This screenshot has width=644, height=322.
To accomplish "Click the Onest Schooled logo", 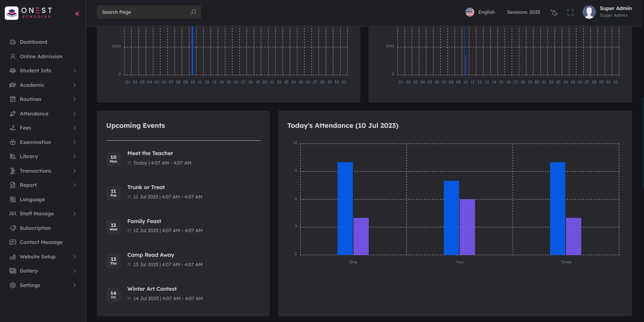I will 29,13.
